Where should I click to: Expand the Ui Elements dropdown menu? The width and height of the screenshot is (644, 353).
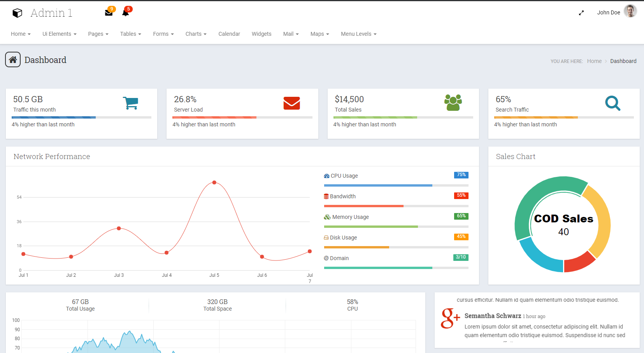tap(59, 34)
